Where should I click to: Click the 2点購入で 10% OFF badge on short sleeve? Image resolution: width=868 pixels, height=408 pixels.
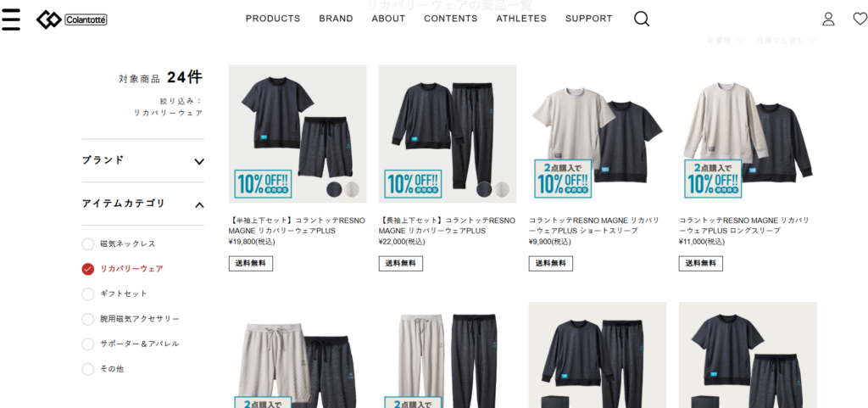563,179
